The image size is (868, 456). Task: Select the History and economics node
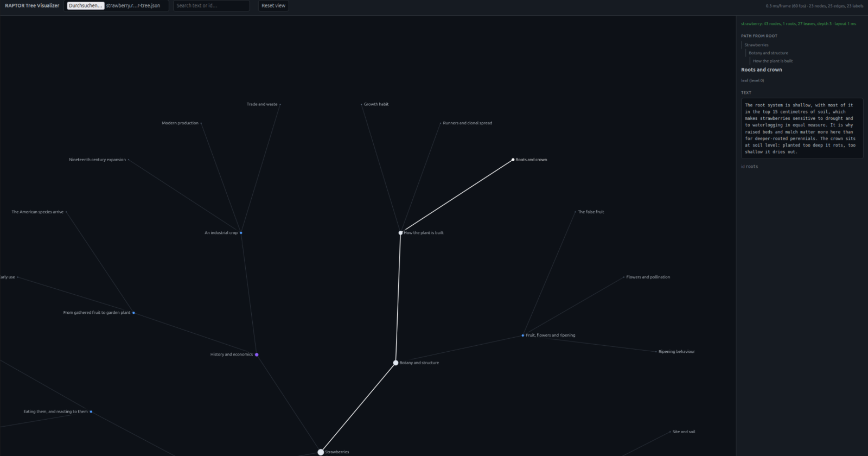pyautogui.click(x=257, y=354)
